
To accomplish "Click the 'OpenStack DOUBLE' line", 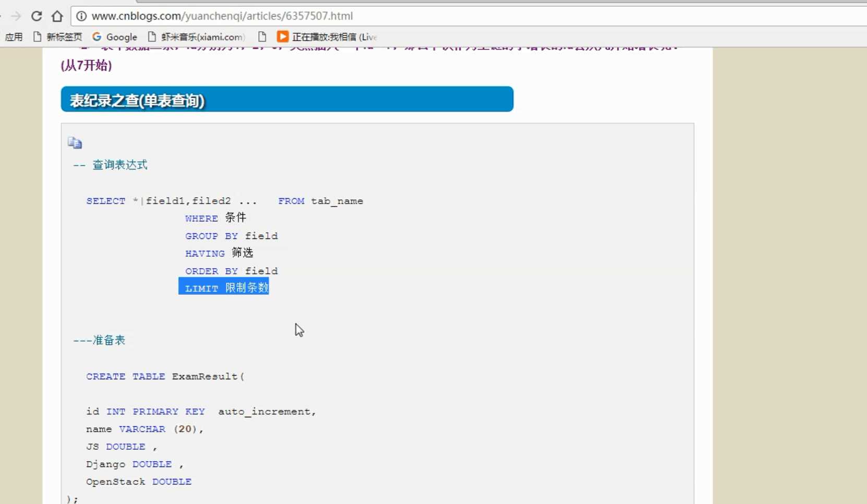I will point(139,482).
